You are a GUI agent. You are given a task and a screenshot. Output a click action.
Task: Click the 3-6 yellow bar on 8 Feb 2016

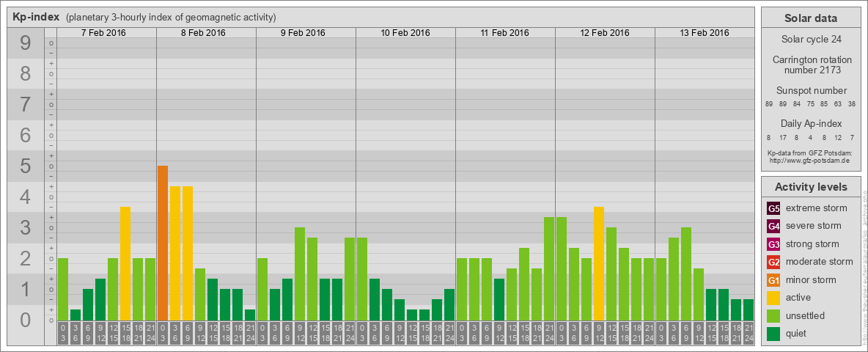[175, 254]
